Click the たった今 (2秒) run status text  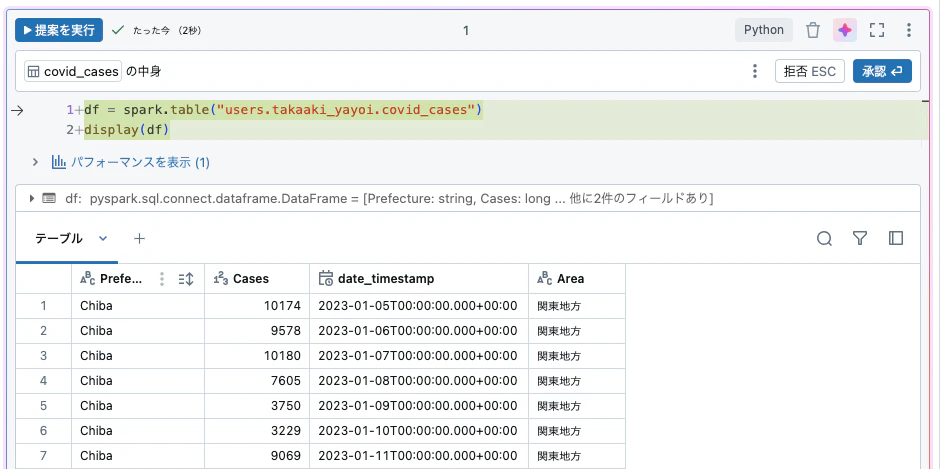pyautogui.click(x=167, y=30)
